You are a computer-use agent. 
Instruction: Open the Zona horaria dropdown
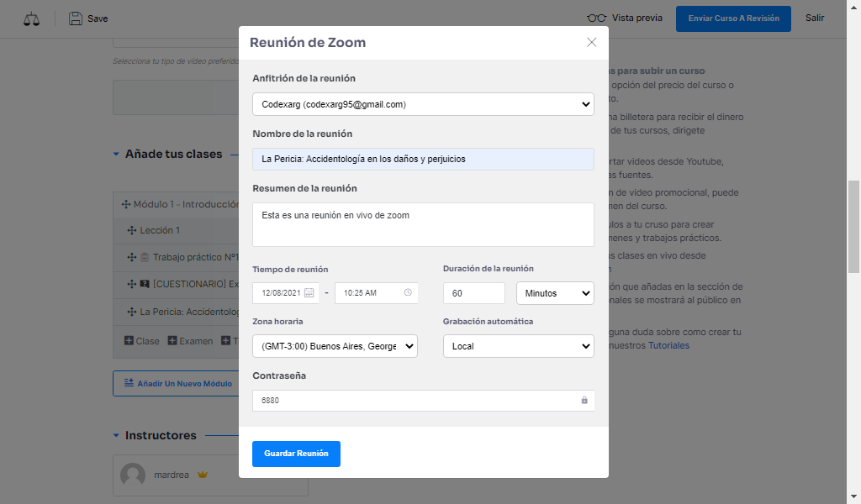(335, 346)
